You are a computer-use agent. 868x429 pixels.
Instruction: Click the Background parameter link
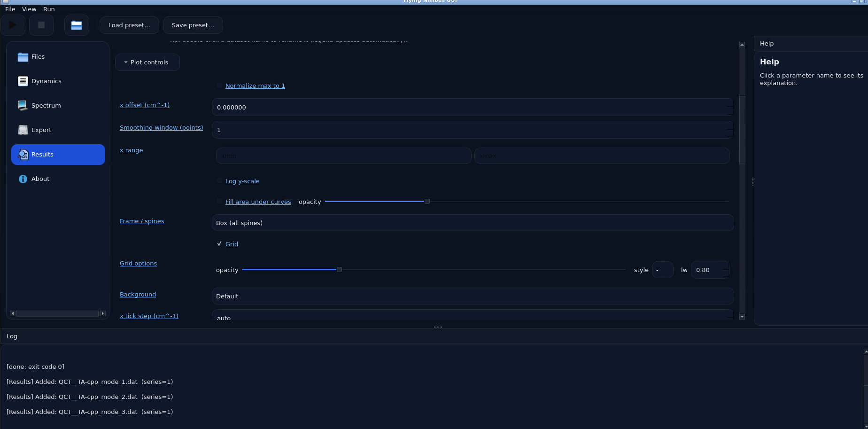138,294
